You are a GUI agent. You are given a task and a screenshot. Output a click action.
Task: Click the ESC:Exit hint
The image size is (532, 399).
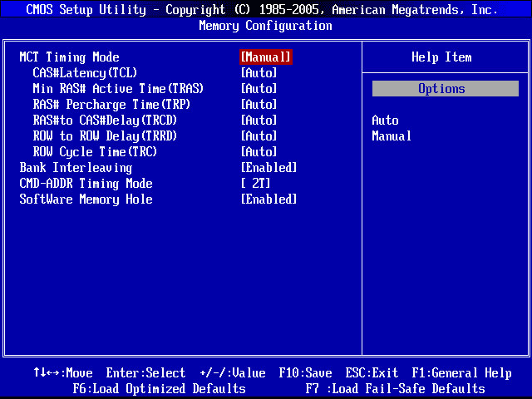[372, 373]
